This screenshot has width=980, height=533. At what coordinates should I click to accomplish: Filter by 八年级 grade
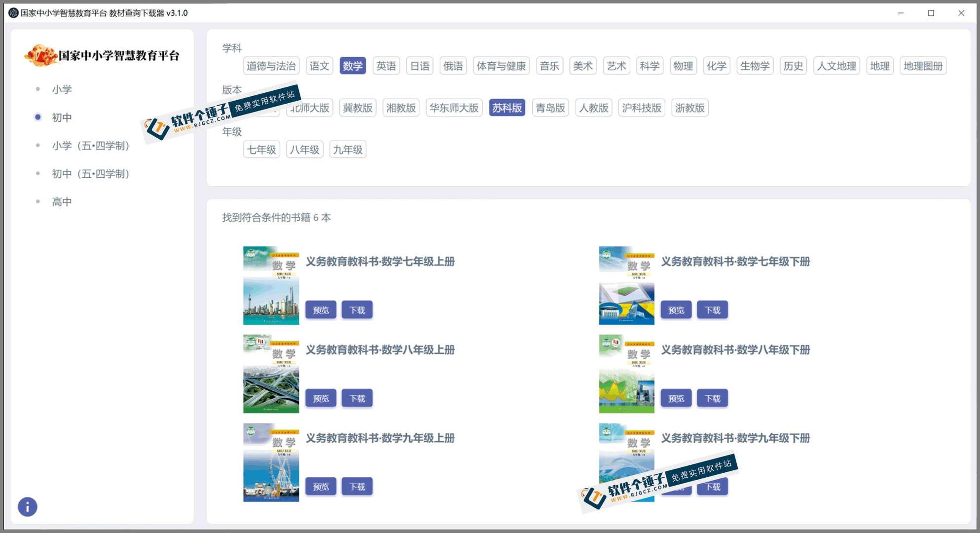(x=305, y=150)
